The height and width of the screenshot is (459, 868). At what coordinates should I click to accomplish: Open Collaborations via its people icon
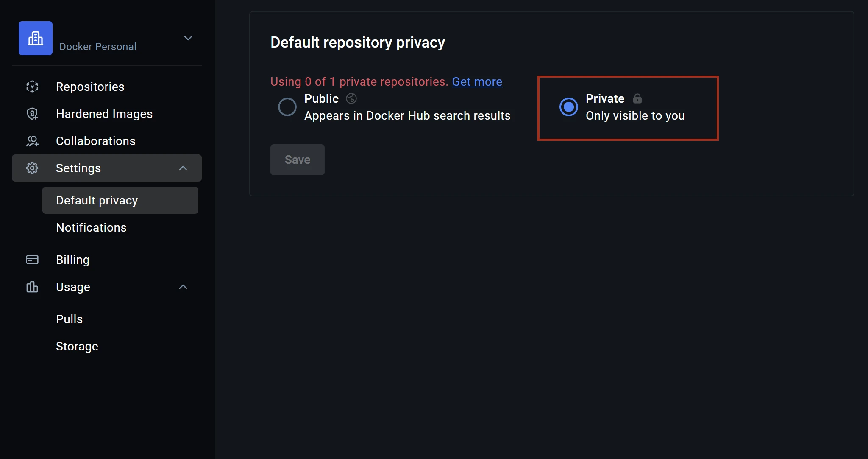(x=32, y=141)
